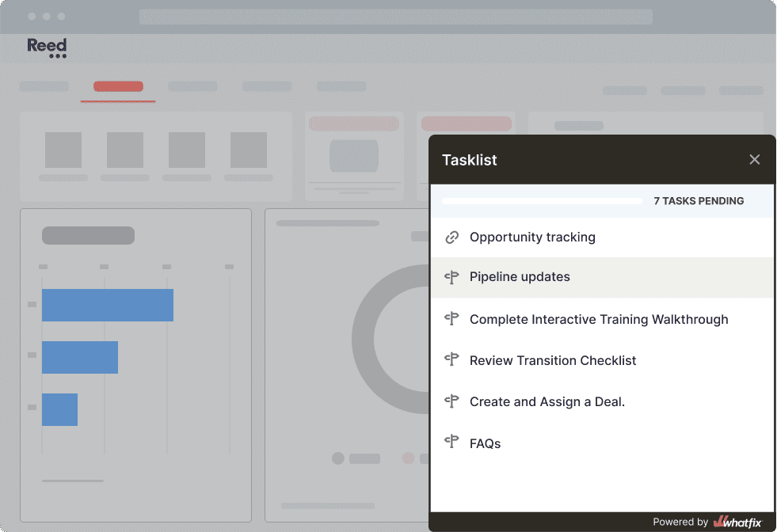
Task: Click the shortest blue bar in chart
Action: point(60,409)
